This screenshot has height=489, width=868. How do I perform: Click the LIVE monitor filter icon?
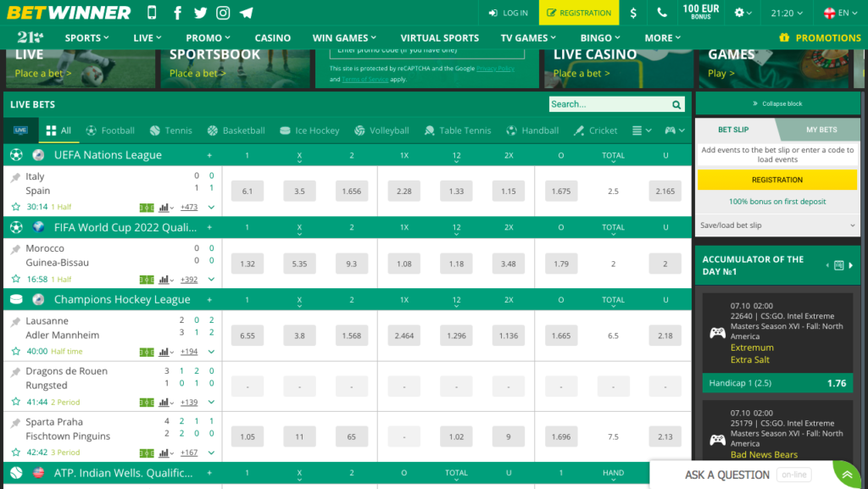tap(21, 131)
